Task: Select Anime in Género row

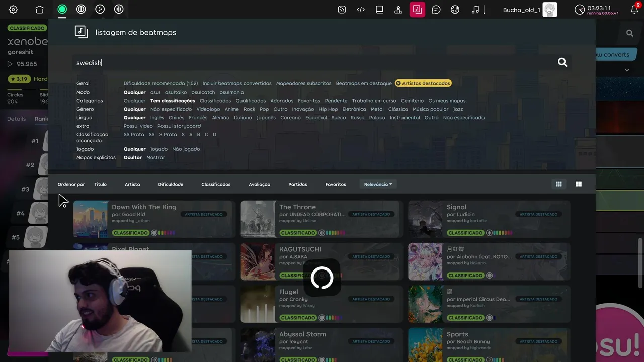Action: pos(232,109)
